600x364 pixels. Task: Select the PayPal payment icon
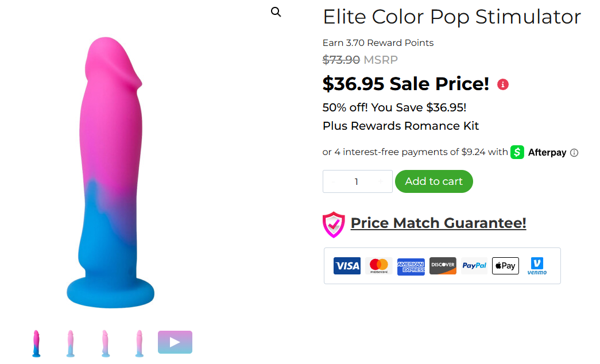point(474,266)
